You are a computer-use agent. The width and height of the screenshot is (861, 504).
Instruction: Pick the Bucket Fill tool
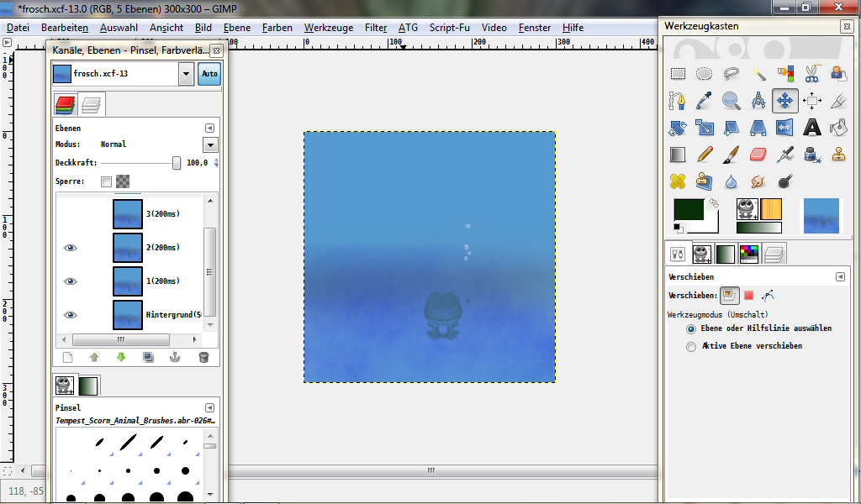coord(839,128)
